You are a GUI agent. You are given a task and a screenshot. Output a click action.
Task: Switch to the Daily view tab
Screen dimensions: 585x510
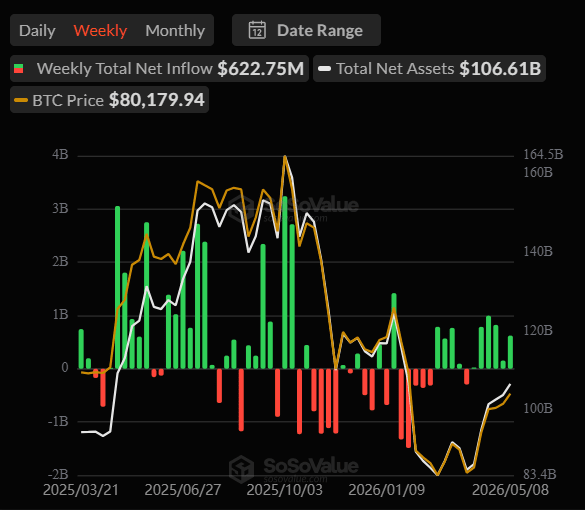(37, 31)
